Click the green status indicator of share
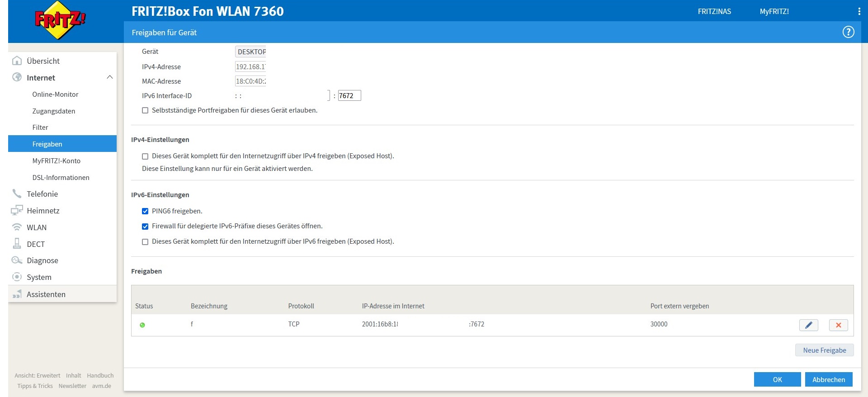The image size is (868, 397). (142, 325)
